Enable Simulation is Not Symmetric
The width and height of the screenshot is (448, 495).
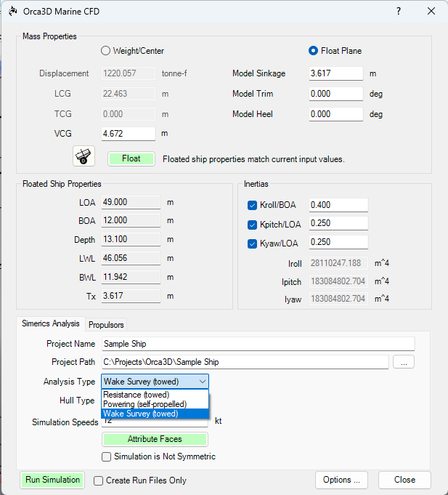pos(106,456)
